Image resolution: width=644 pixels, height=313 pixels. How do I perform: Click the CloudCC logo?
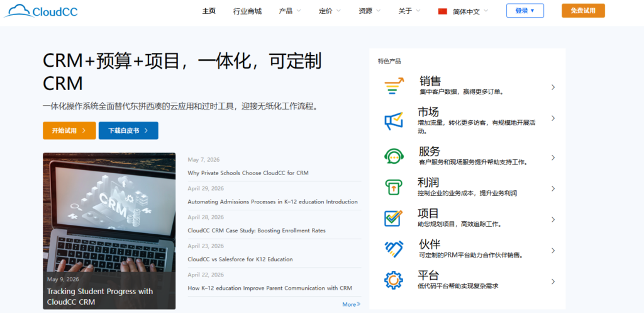41,11
